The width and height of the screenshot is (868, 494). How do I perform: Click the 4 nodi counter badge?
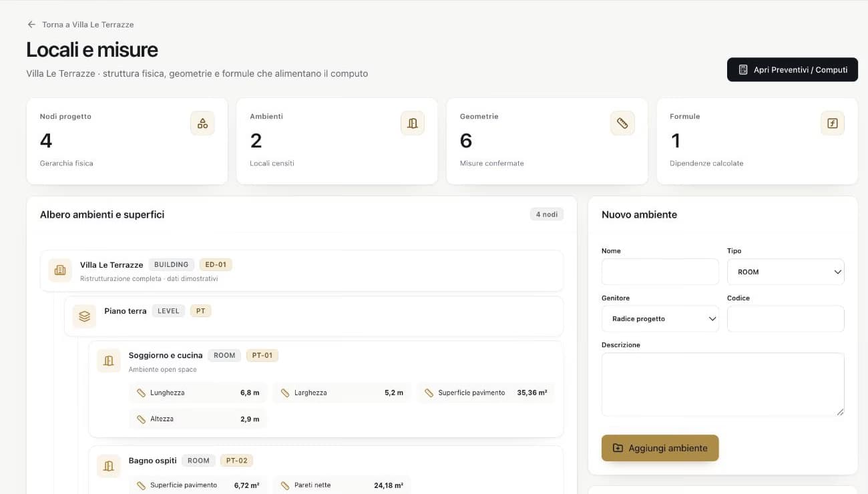tap(547, 214)
